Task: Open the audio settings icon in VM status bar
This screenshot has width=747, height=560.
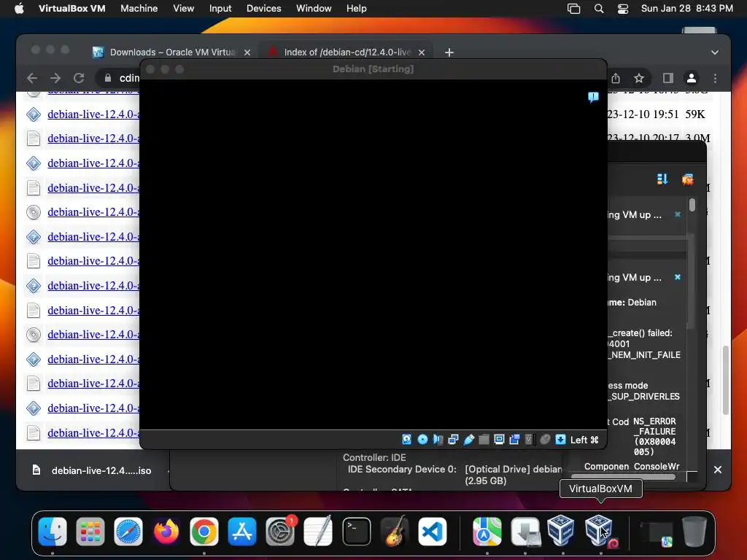Action: point(438,440)
